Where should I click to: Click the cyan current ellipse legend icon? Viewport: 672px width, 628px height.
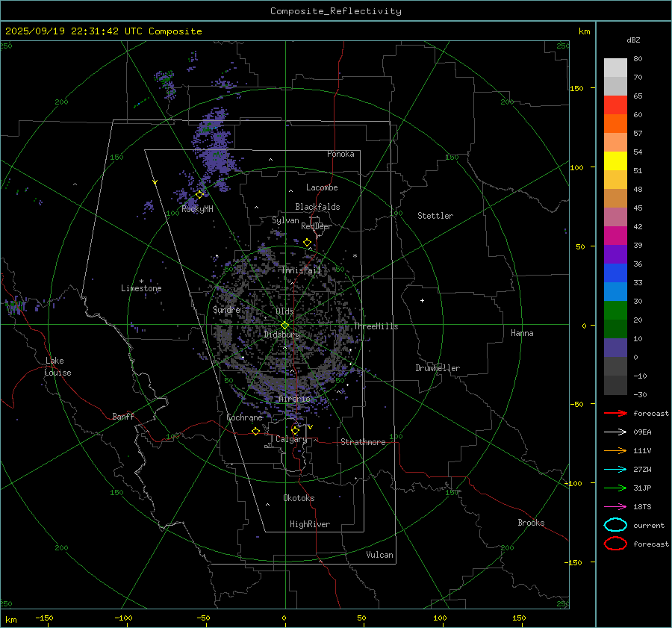pos(615,525)
